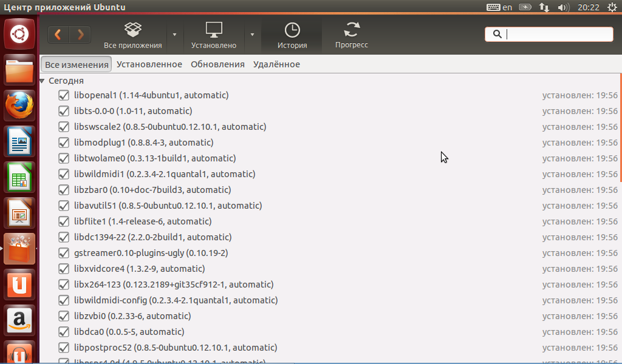
Task: Expand dropdown arrow next to Все приложения
Action: pyautogui.click(x=174, y=35)
